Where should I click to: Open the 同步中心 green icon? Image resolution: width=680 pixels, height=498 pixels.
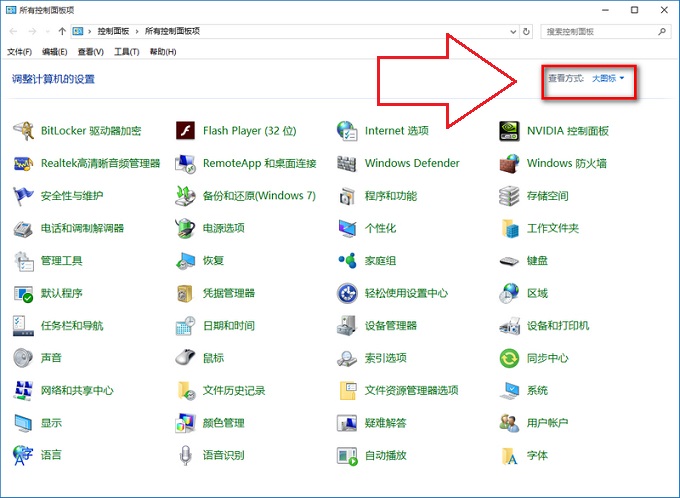[x=509, y=358]
